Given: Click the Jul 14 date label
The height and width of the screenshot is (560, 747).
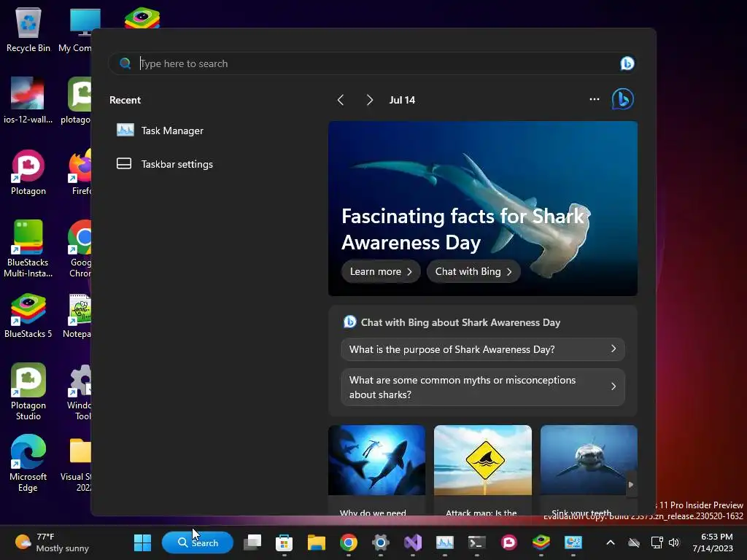Looking at the screenshot, I should (x=402, y=100).
